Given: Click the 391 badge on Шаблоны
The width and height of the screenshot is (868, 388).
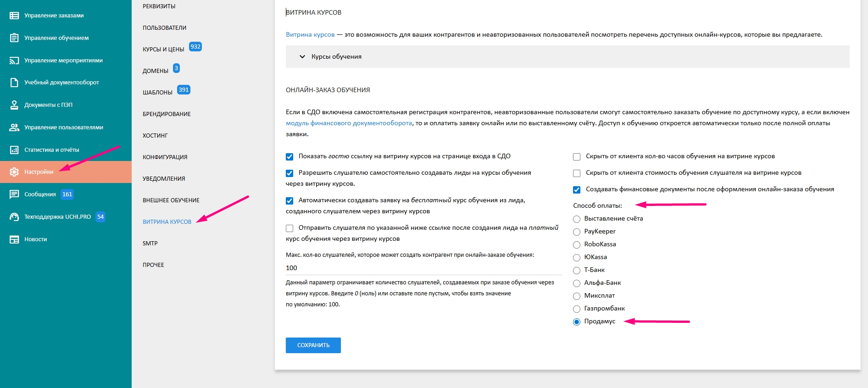Looking at the screenshot, I should 184,90.
